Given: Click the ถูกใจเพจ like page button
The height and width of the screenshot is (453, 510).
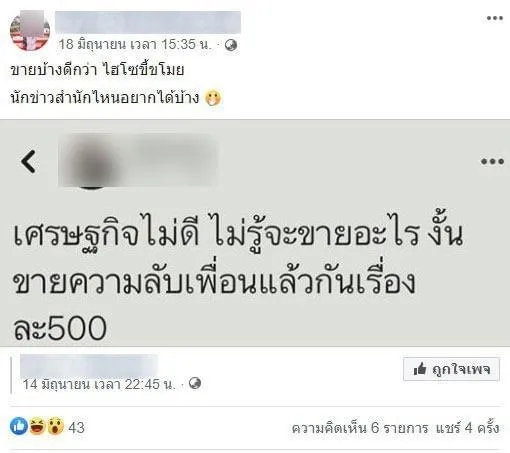Looking at the screenshot, I should point(451,369).
